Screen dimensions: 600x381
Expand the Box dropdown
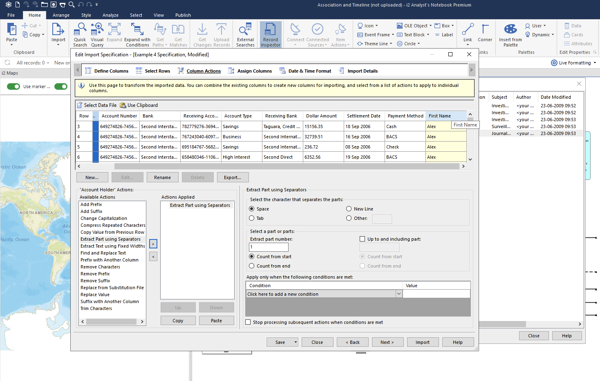click(453, 26)
